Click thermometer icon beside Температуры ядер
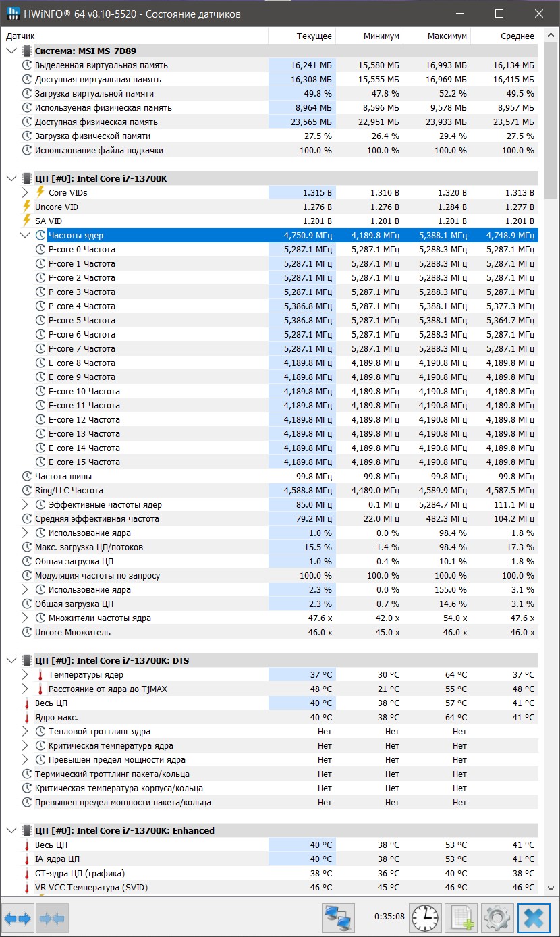Screen dimensions: 560x937 point(40,674)
